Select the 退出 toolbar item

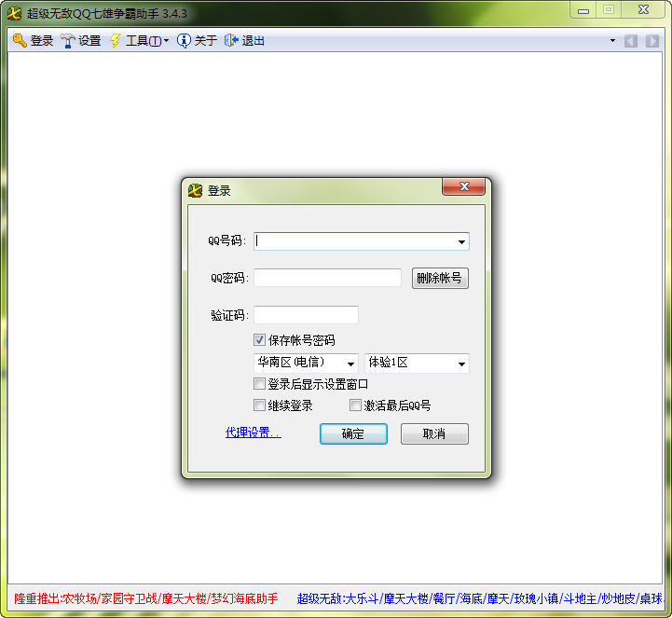[x=245, y=41]
